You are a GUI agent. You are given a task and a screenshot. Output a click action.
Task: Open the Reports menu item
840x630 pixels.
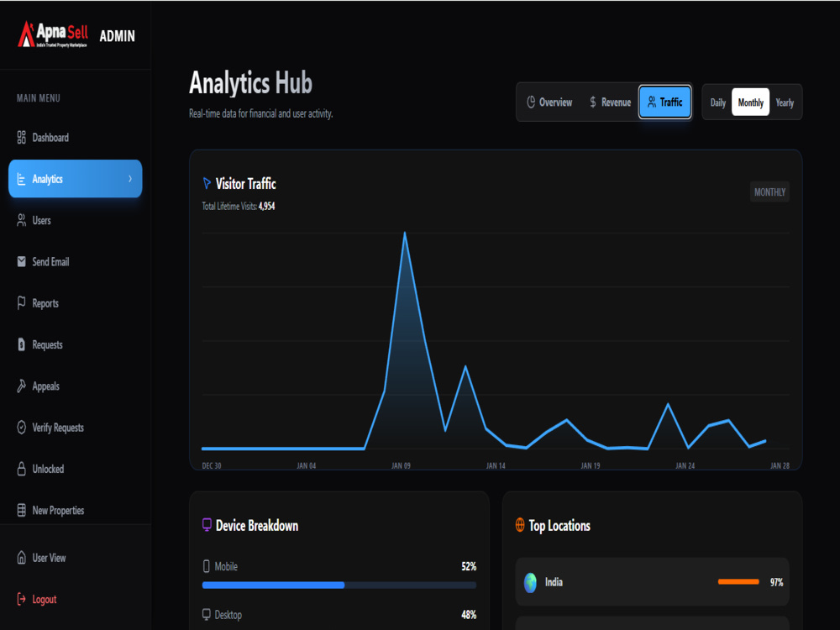pyautogui.click(x=75, y=303)
